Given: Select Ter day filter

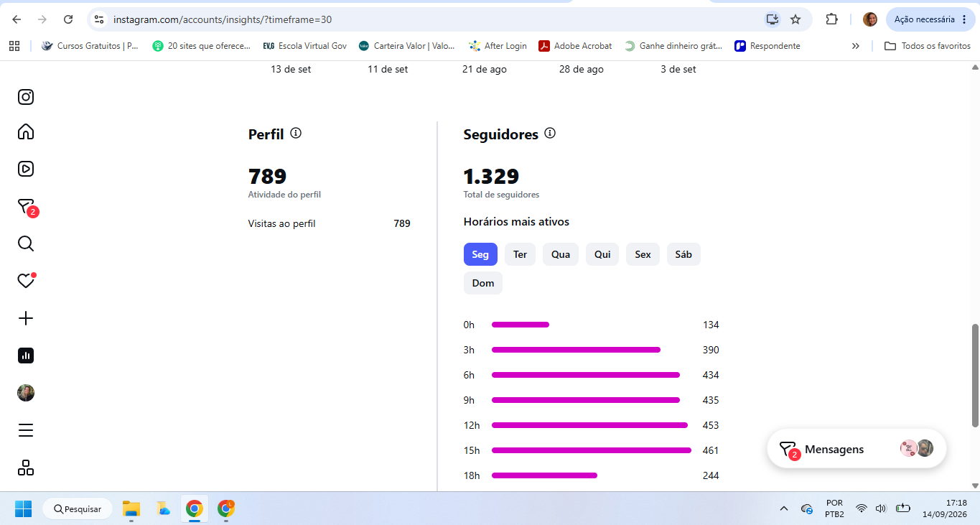Looking at the screenshot, I should coord(521,254).
